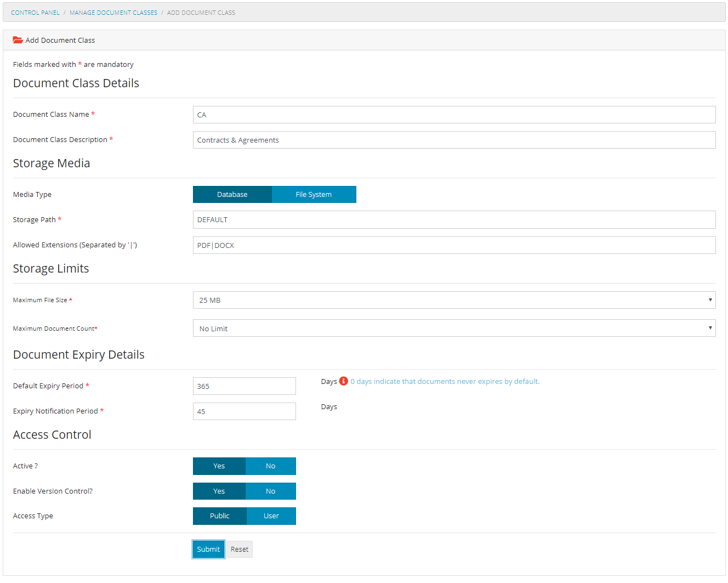
Task: Expand the 25 MB file size selector
Action: (x=709, y=300)
